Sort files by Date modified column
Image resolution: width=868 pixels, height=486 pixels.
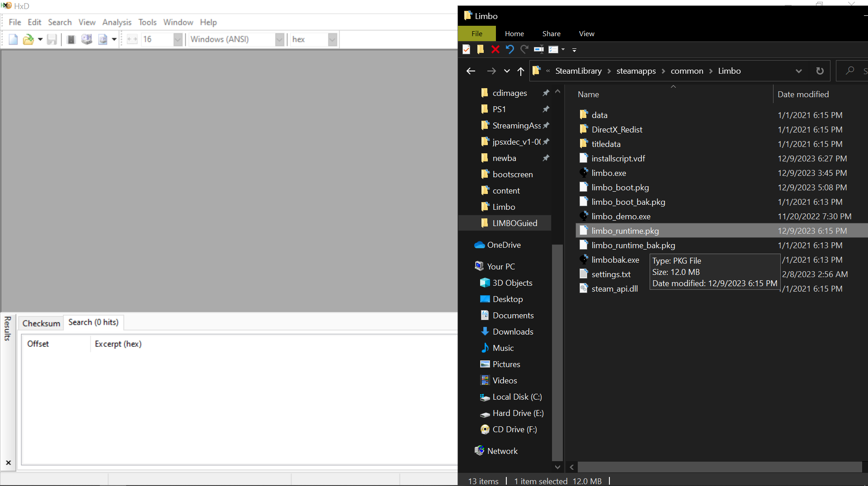click(x=803, y=94)
